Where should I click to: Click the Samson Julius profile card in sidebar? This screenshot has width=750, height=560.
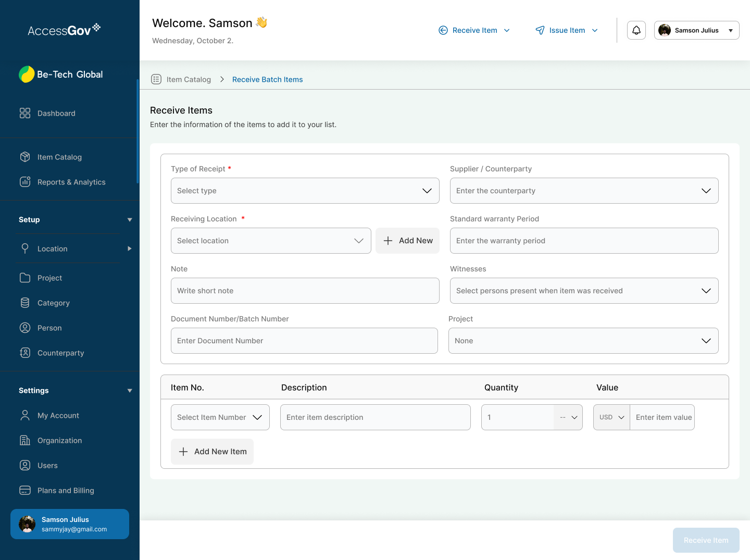(70, 524)
